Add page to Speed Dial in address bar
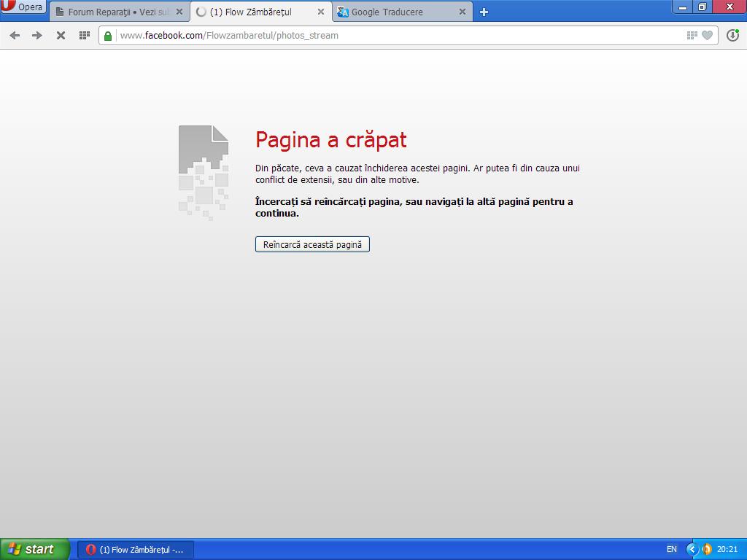 point(692,35)
